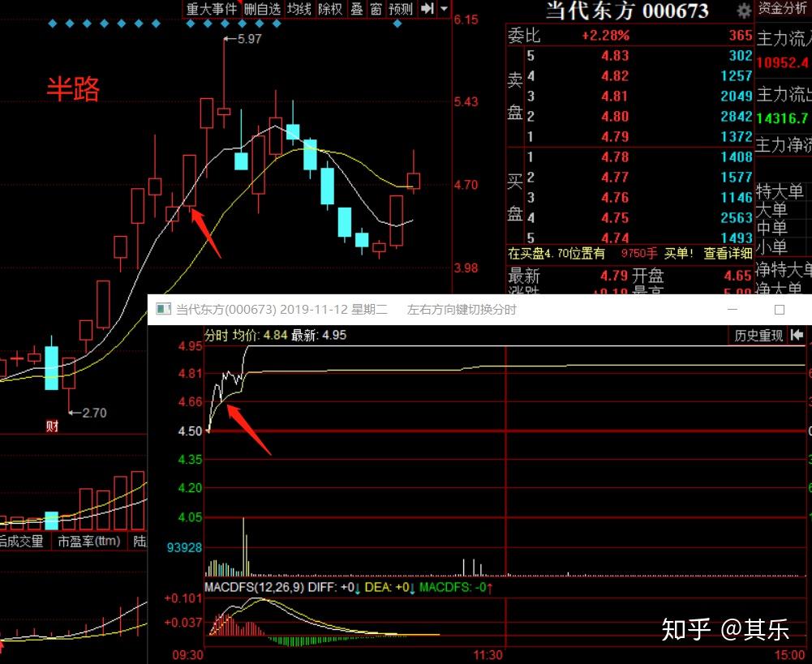Screen dimensions: 812x664
Task: Click the 主力流出 14316.7 value
Action: (782, 118)
